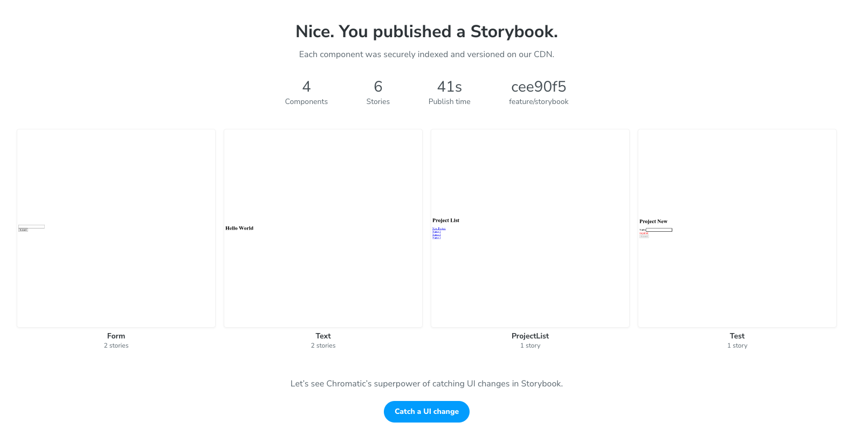Image resolution: width=868 pixels, height=436 pixels.
Task: Click the Text component label
Action: pyautogui.click(x=323, y=336)
